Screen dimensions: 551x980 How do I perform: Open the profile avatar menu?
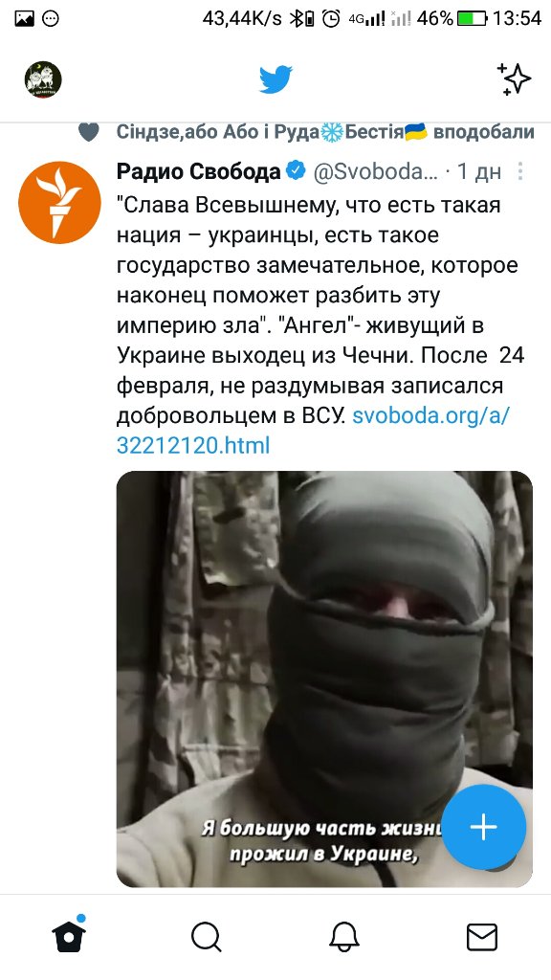click(x=43, y=79)
